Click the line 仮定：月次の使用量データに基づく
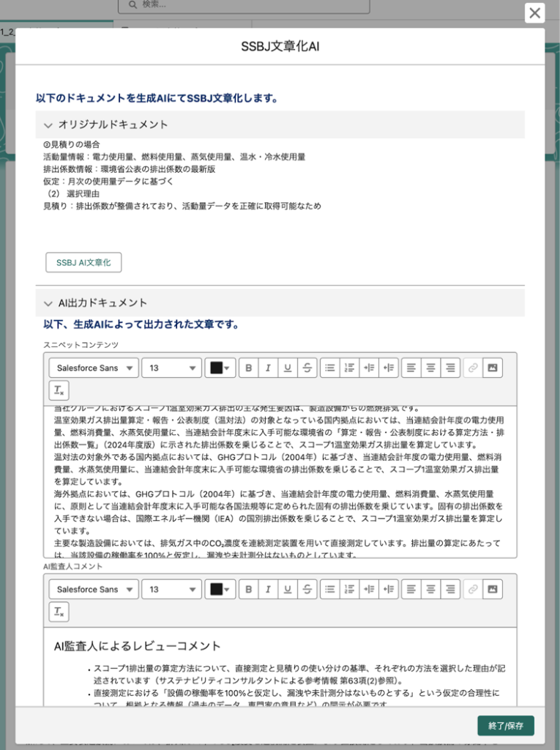 (x=108, y=182)
